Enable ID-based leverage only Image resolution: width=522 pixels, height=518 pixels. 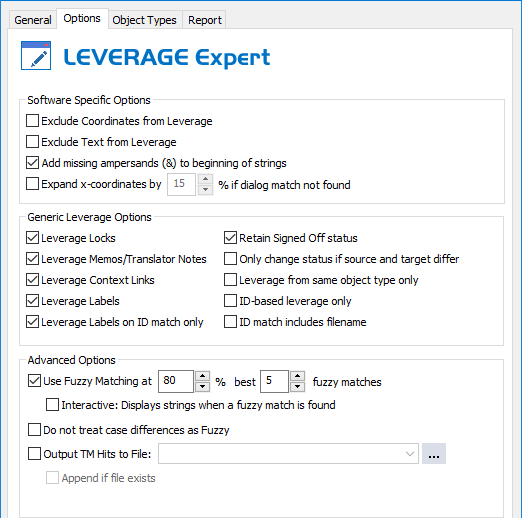[230, 301]
